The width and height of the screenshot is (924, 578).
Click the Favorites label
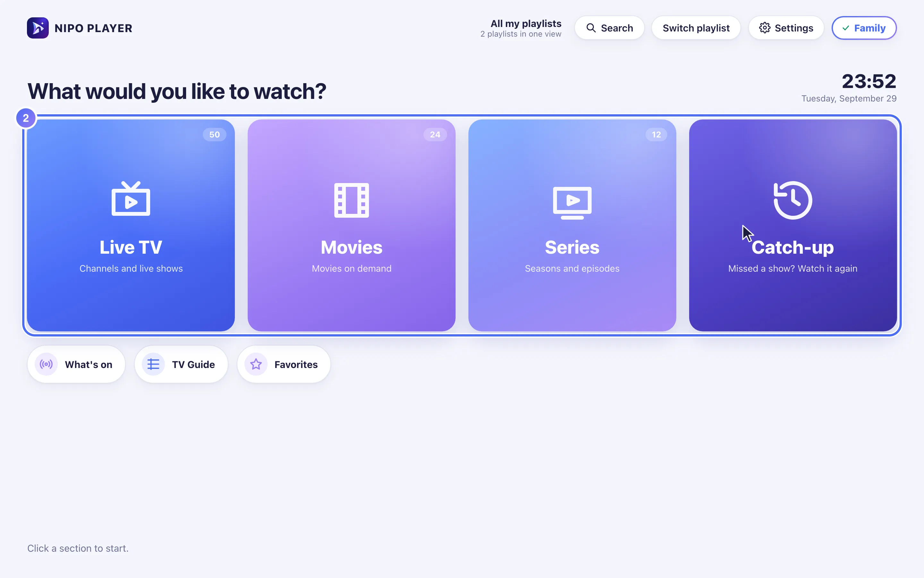pyautogui.click(x=296, y=365)
